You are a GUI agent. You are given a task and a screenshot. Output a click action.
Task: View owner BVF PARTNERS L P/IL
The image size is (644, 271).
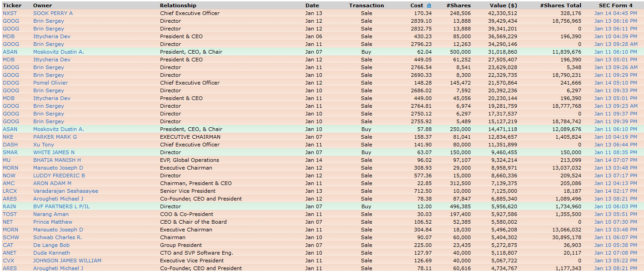point(61,206)
